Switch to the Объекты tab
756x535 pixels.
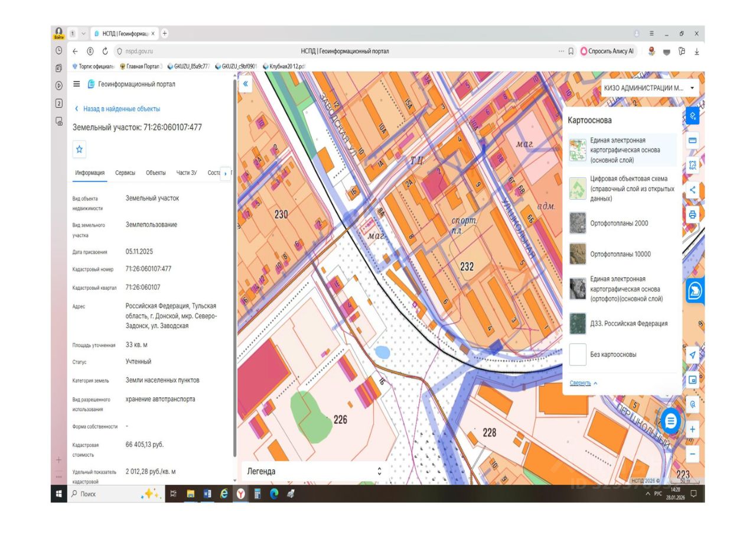[x=156, y=173]
